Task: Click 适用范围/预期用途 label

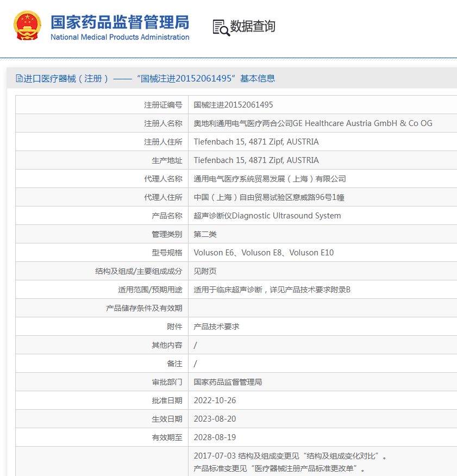Action: pyautogui.click(x=150, y=290)
